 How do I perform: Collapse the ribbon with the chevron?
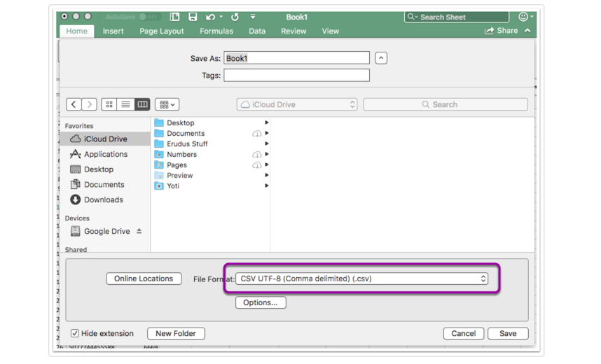click(x=527, y=31)
